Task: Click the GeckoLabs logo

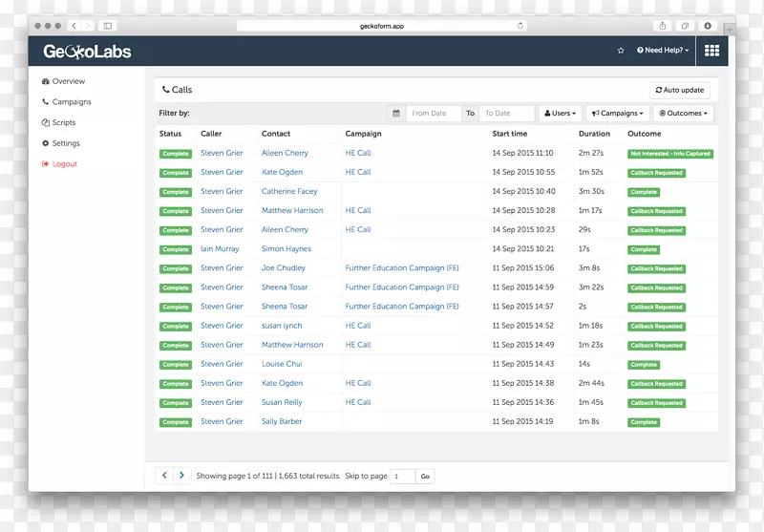Action: click(87, 52)
